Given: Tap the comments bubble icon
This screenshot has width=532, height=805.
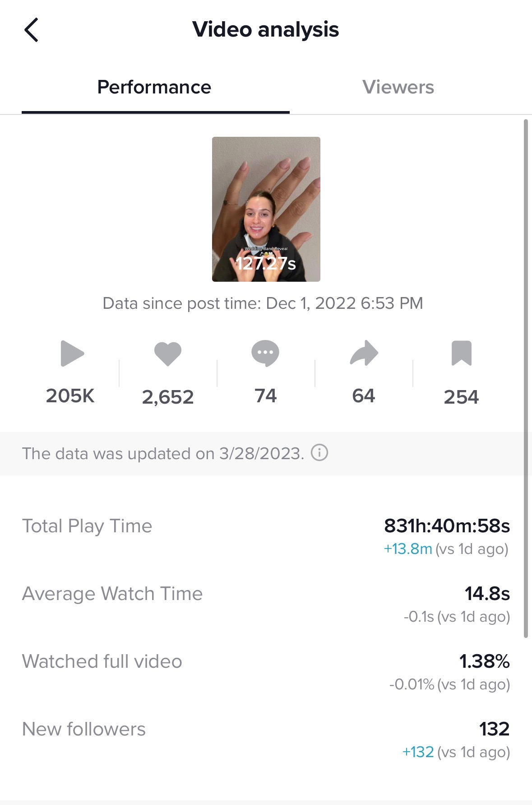Looking at the screenshot, I should coord(265,353).
